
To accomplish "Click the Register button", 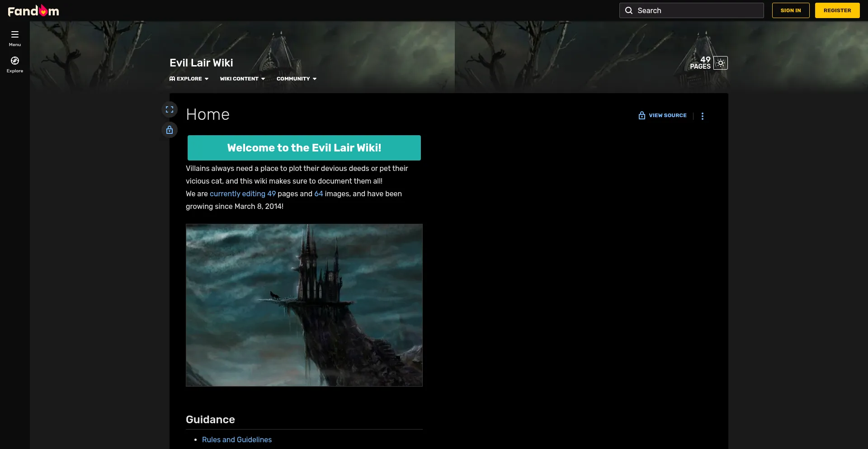I will pyautogui.click(x=837, y=10).
